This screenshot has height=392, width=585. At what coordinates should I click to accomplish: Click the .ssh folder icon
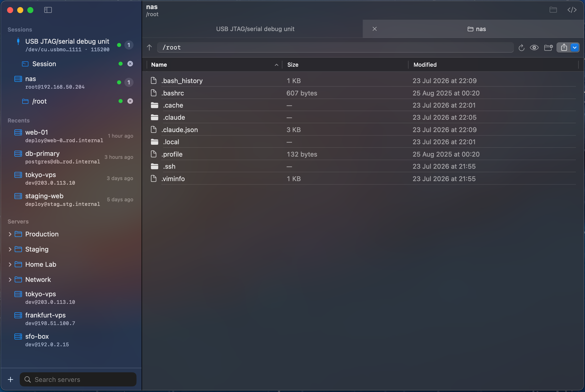tap(154, 166)
